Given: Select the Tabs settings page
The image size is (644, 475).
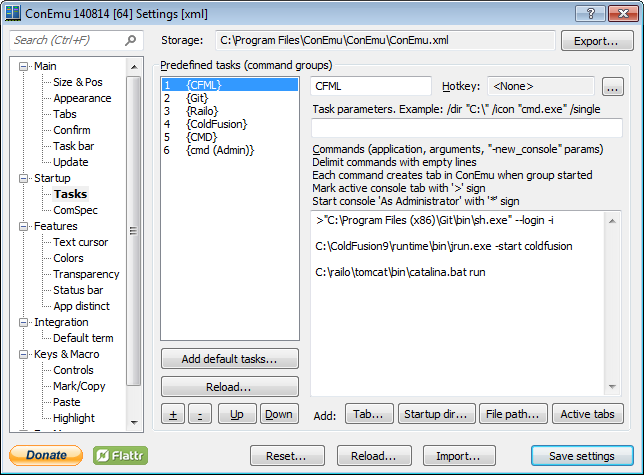Looking at the screenshot, I should click(65, 114).
